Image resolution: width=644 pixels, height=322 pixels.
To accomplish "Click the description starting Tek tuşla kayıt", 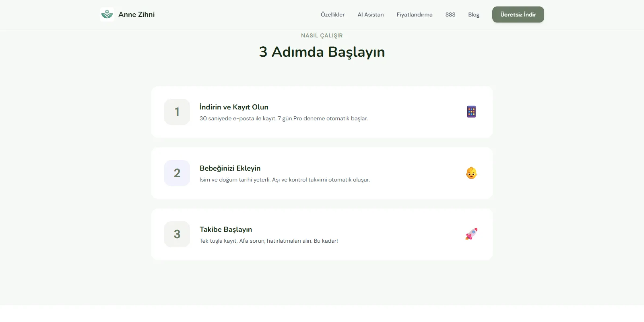I will pyautogui.click(x=269, y=241).
